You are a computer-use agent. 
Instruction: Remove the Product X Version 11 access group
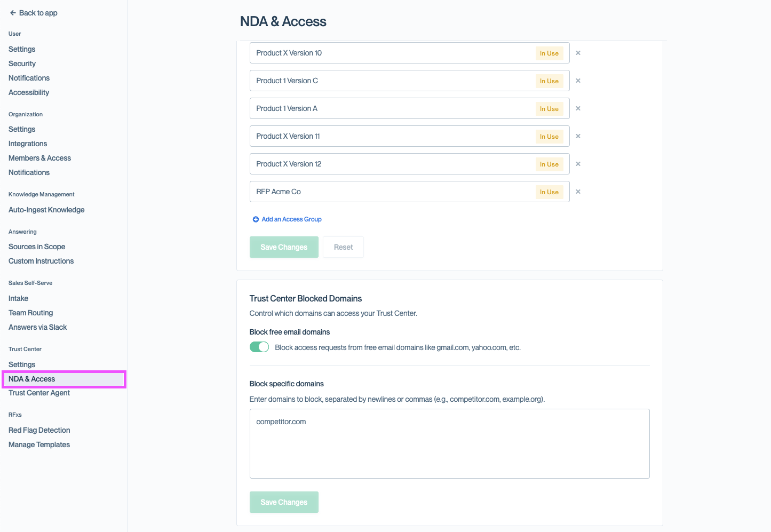tap(578, 136)
